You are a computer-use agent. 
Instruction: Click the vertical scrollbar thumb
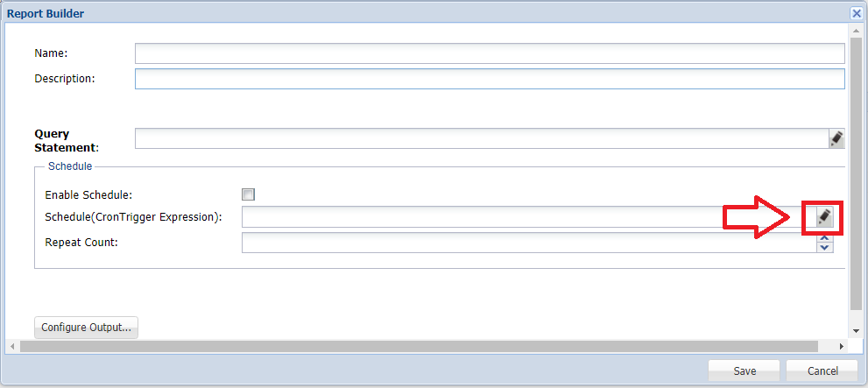pos(856,175)
